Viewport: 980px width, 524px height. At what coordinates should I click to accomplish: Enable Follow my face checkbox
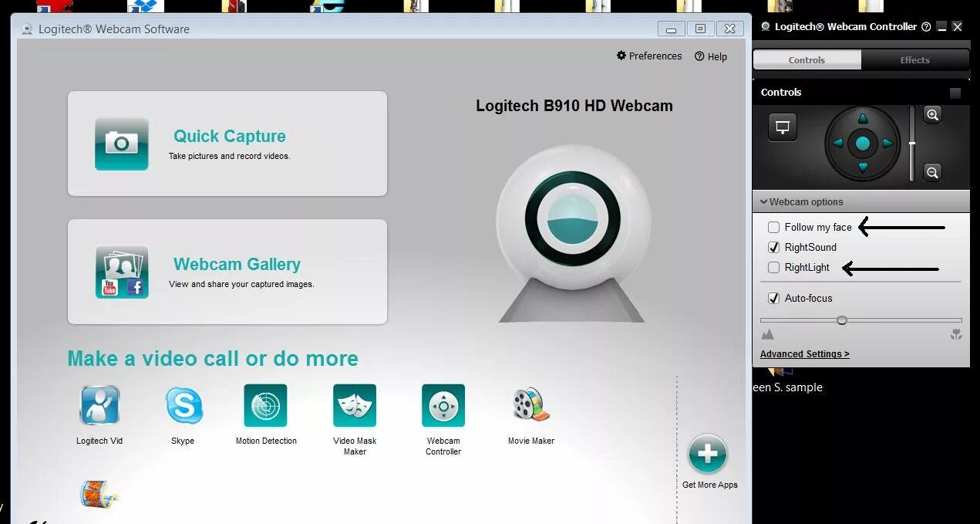coord(773,228)
